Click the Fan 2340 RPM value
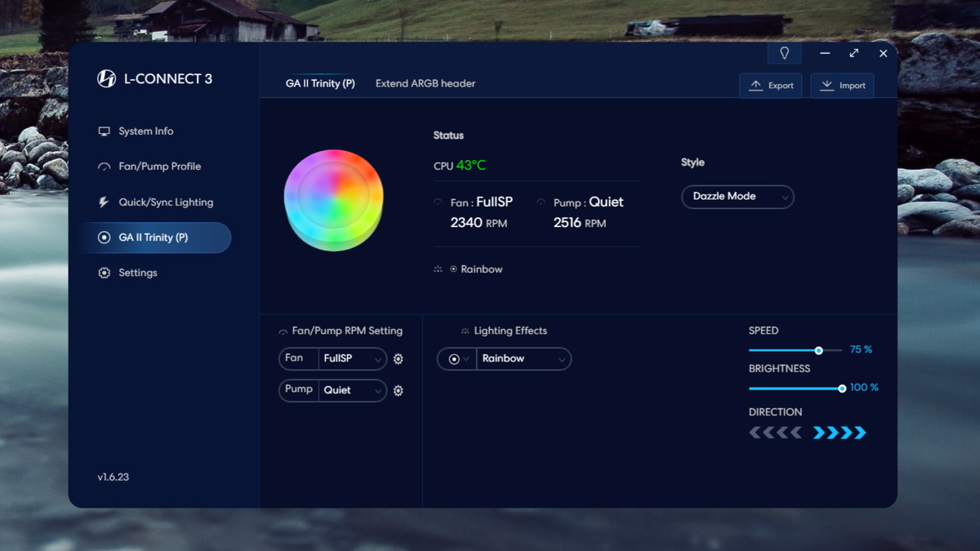980x551 pixels. click(479, 223)
